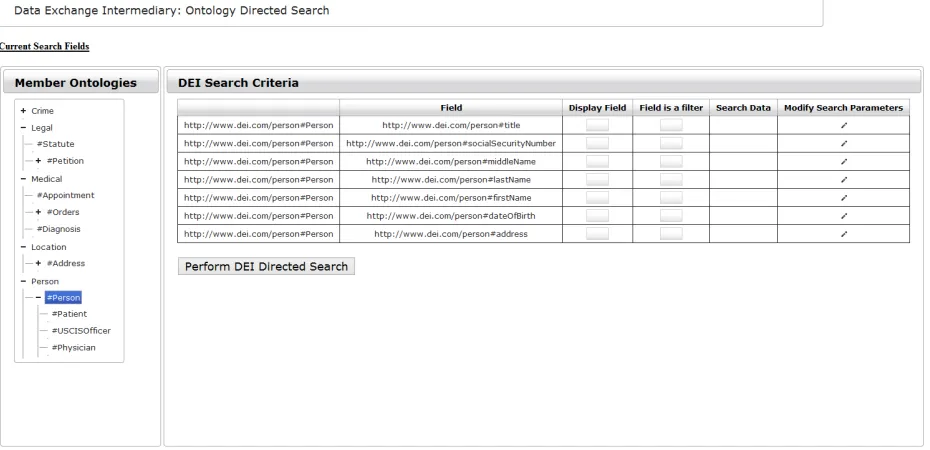Image resolution: width=930 pixels, height=450 pixels.
Task: Expand the #Orders tree node
Action: (39, 212)
